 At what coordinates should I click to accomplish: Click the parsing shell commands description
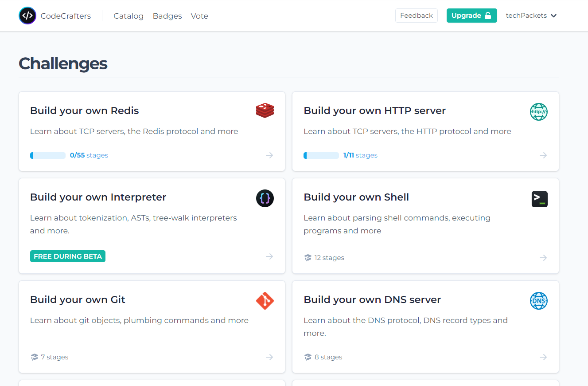point(397,224)
